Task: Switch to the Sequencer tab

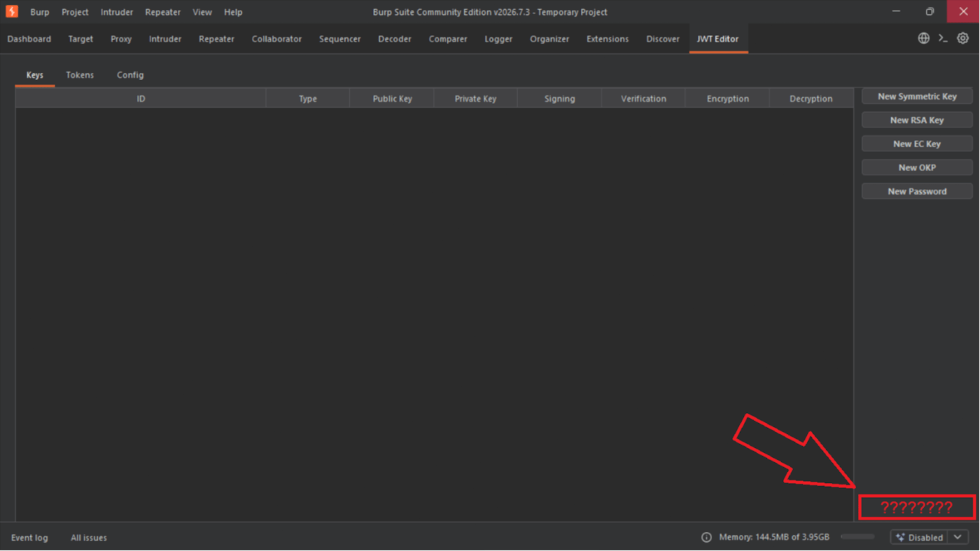Action: tap(340, 39)
